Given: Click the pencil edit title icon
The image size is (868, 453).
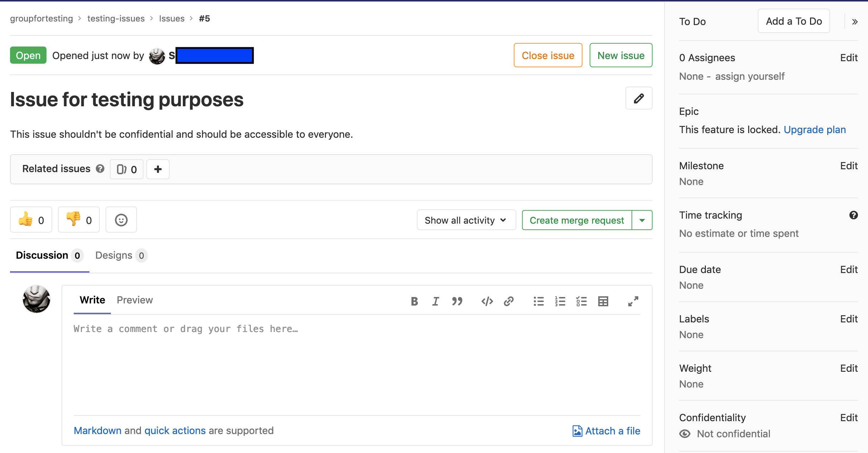Looking at the screenshot, I should click(x=639, y=98).
